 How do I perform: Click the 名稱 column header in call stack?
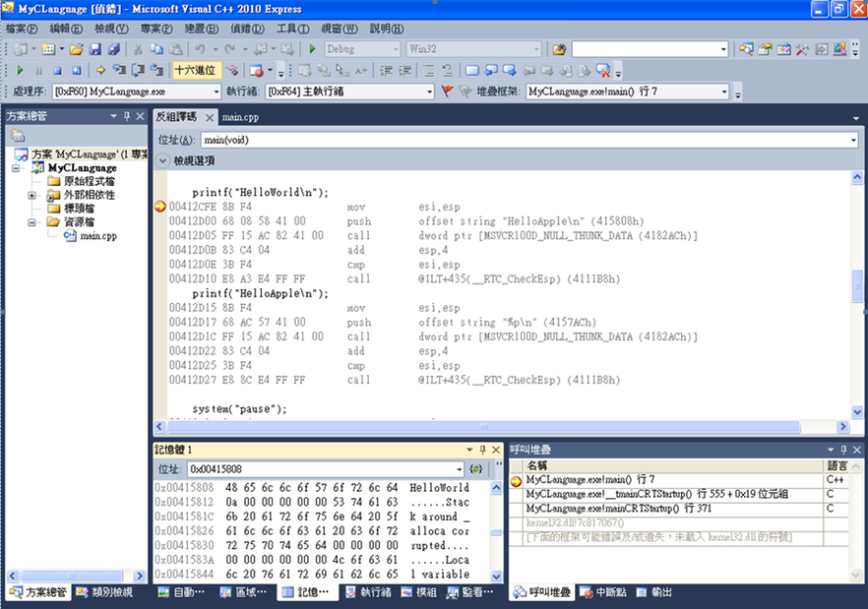pos(672,465)
